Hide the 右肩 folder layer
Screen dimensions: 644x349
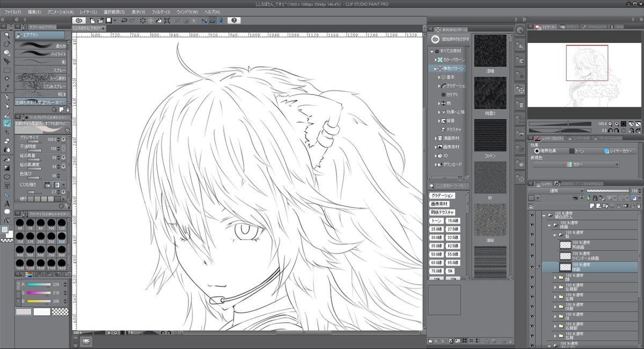click(532, 336)
